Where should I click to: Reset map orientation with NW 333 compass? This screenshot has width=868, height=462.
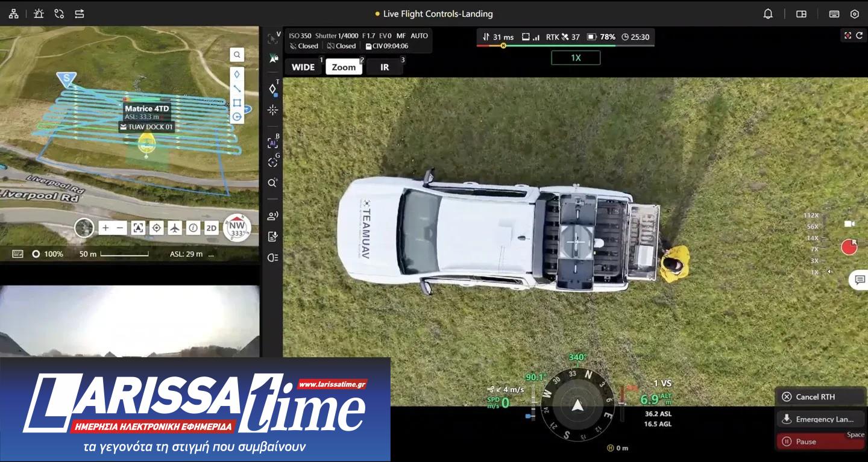(236, 228)
